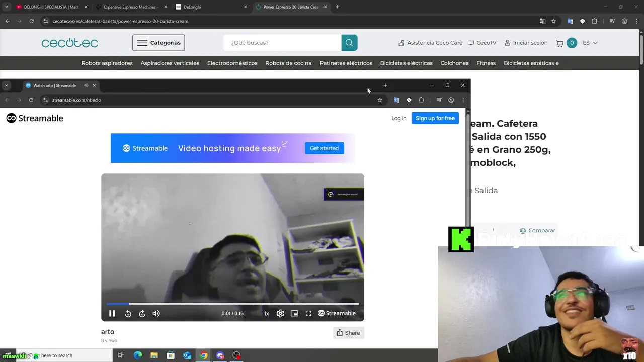This screenshot has width=644, height=362.
Task: Open Outlook from the taskbar
Action: [187, 355]
